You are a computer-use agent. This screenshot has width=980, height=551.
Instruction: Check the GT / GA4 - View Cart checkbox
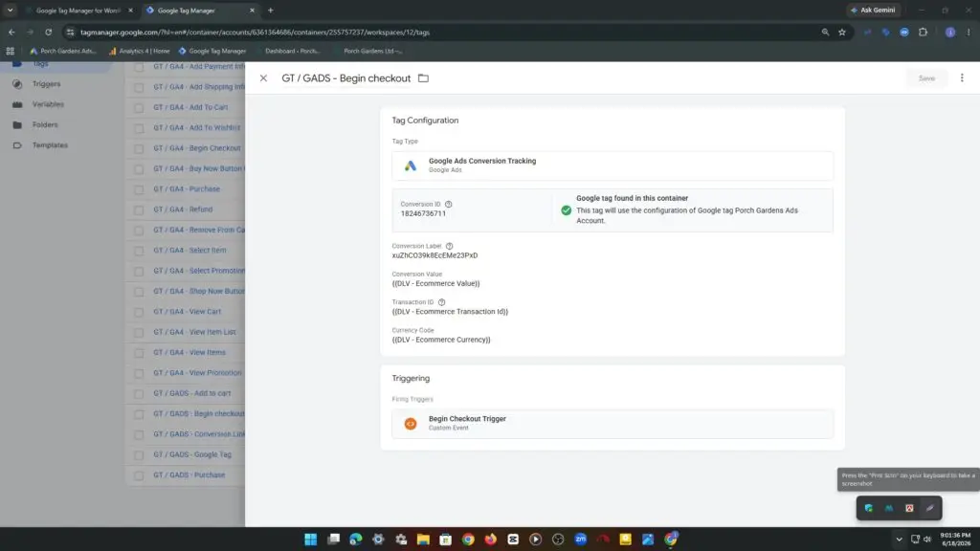click(x=139, y=312)
